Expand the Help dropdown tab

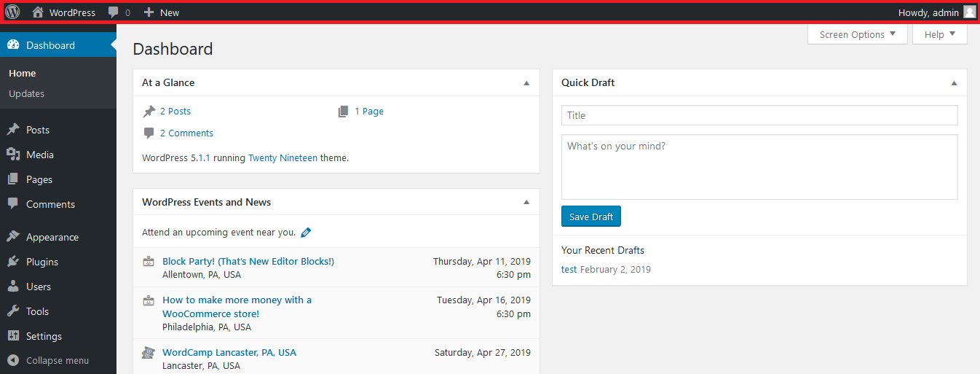[x=939, y=34]
